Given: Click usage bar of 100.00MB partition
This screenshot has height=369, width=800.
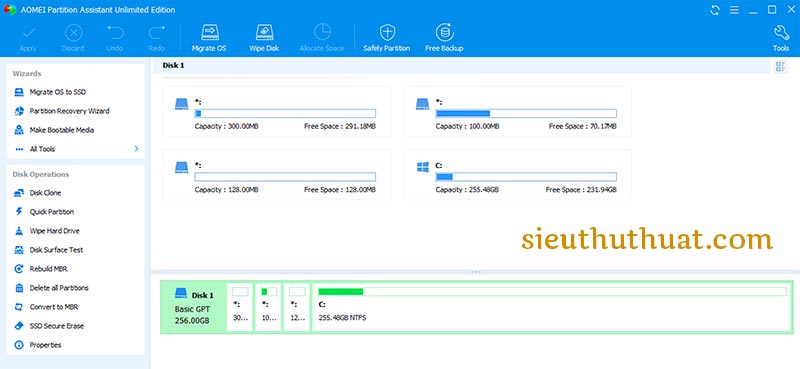Looking at the screenshot, I should pyautogui.click(x=526, y=113).
